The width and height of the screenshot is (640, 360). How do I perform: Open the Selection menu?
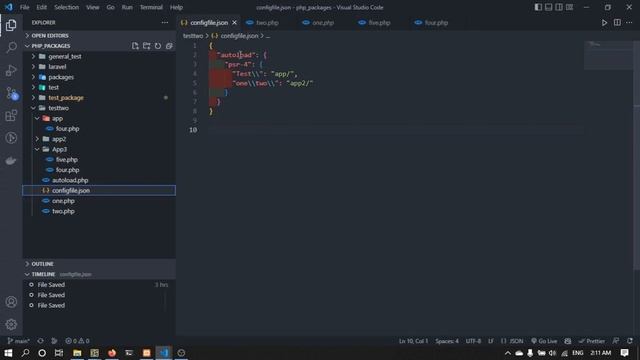click(x=66, y=7)
